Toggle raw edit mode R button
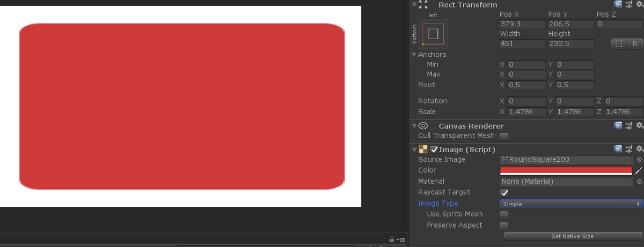Screen dimensions: 644x247 634,43
